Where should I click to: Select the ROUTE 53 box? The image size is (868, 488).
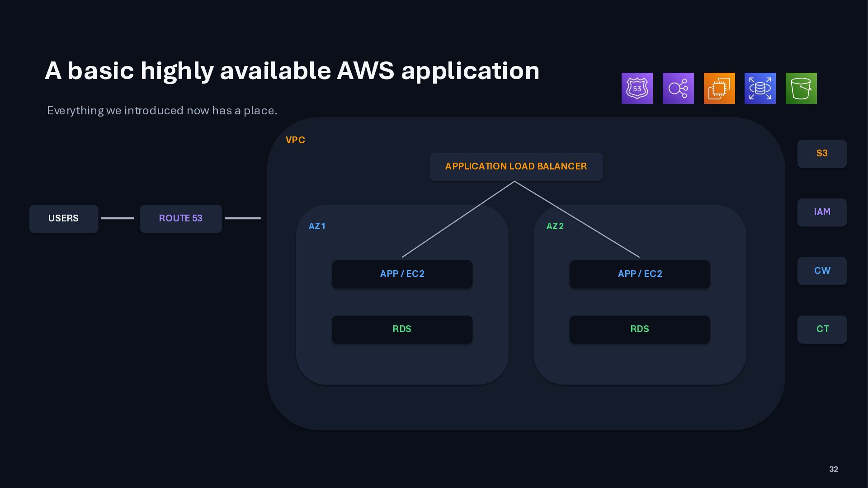click(x=181, y=219)
